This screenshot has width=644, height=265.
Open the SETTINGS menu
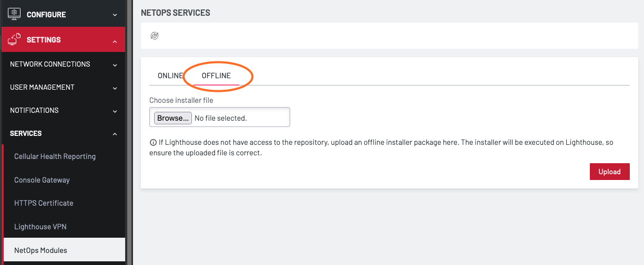(x=63, y=40)
